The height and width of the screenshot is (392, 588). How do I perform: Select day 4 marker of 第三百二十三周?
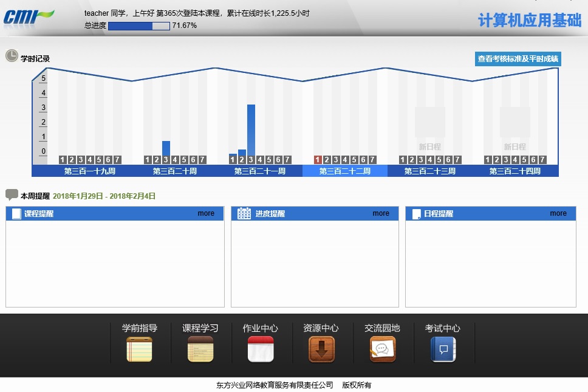pos(430,160)
